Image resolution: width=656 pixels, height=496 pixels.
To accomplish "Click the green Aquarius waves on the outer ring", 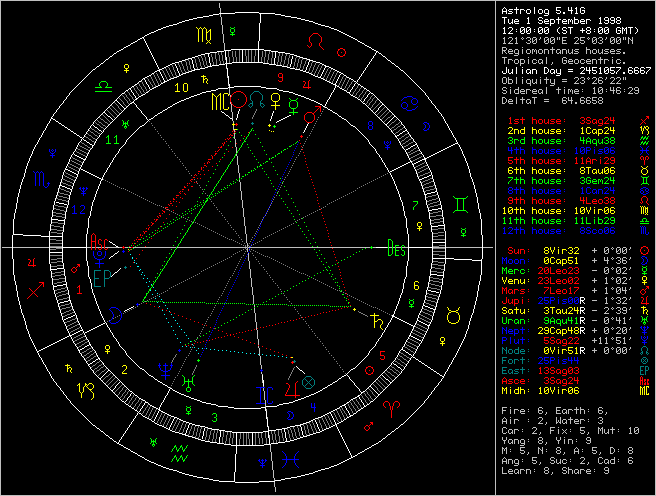I will (180, 451).
